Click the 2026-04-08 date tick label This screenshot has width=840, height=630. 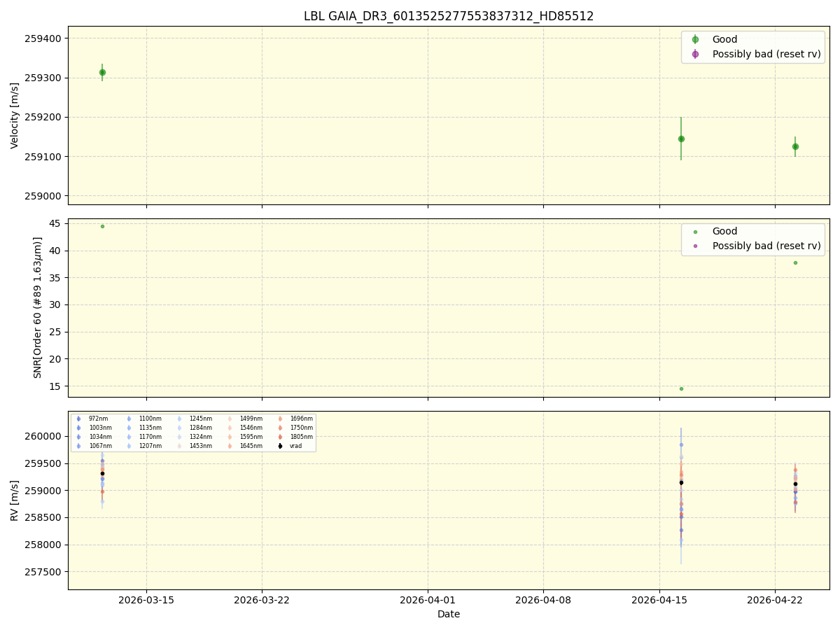tap(543, 600)
